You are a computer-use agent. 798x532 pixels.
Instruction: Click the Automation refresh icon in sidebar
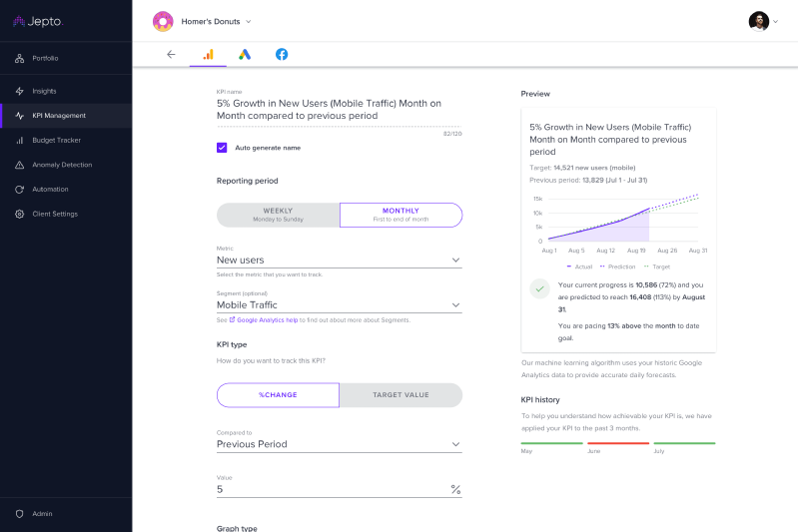(x=20, y=189)
